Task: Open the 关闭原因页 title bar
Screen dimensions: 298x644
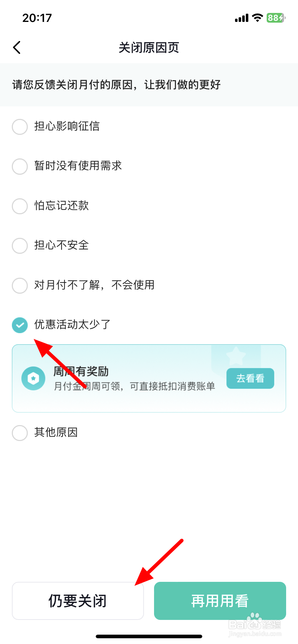Action: [x=149, y=47]
